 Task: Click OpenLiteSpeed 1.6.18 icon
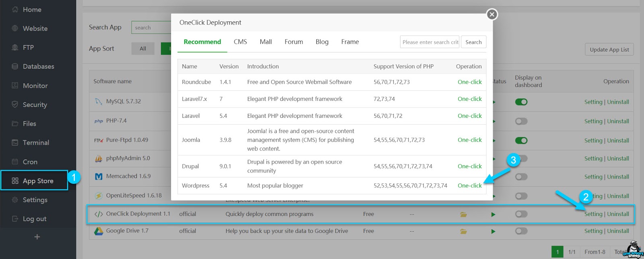(x=99, y=196)
